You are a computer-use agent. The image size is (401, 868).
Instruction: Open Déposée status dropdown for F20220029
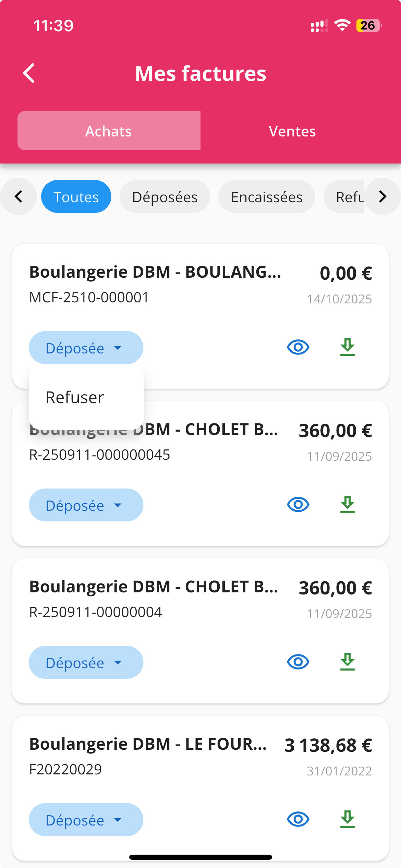86,820
